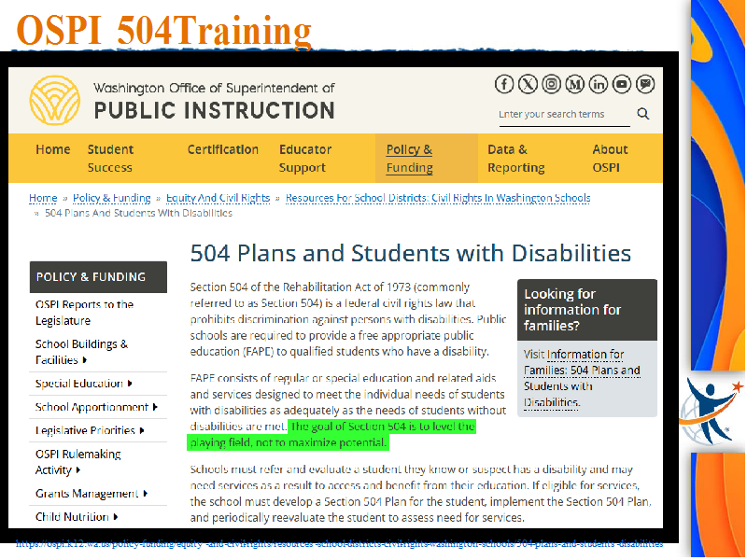Open the Special Education sidebar link
This screenshot has width=747, height=560.
coord(79,384)
